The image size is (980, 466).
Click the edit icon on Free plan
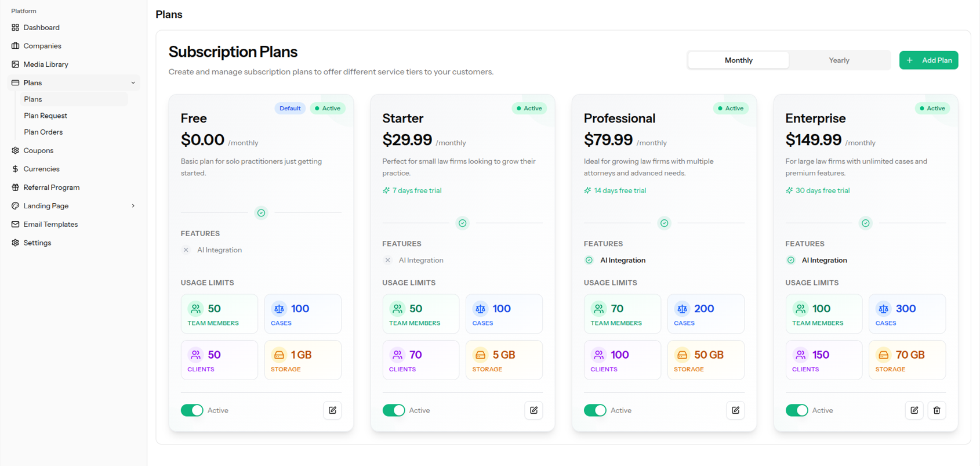332,410
